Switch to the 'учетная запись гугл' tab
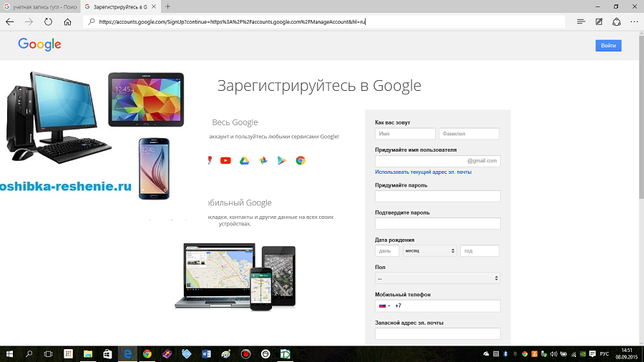 point(40,6)
